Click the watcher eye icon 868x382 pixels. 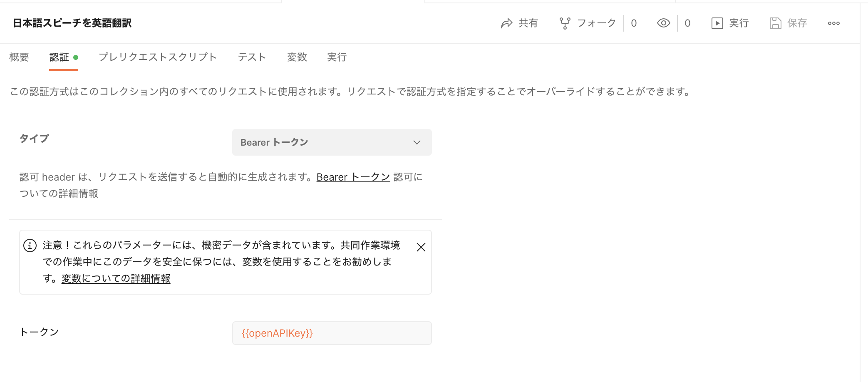[663, 23]
